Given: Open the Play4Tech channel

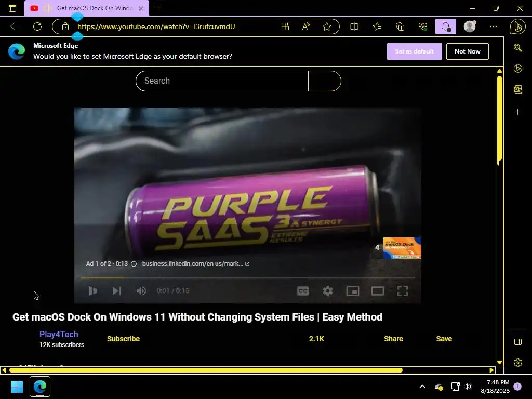Looking at the screenshot, I should [x=59, y=334].
